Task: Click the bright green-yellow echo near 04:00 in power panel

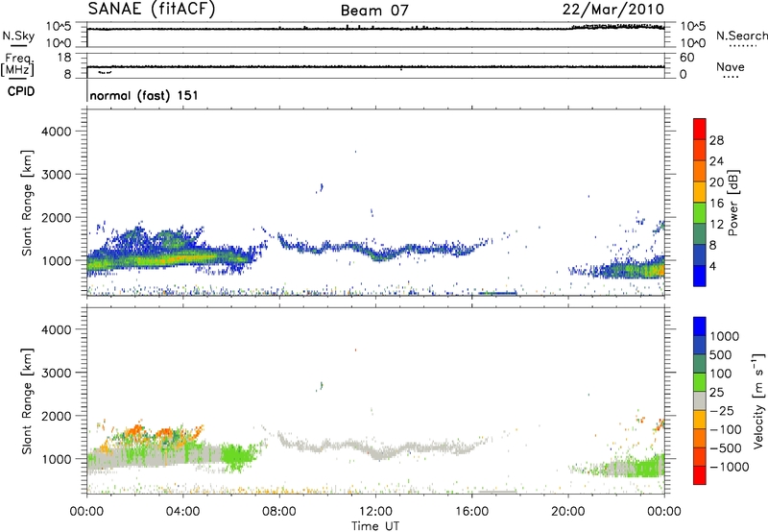Action: pyautogui.click(x=183, y=257)
